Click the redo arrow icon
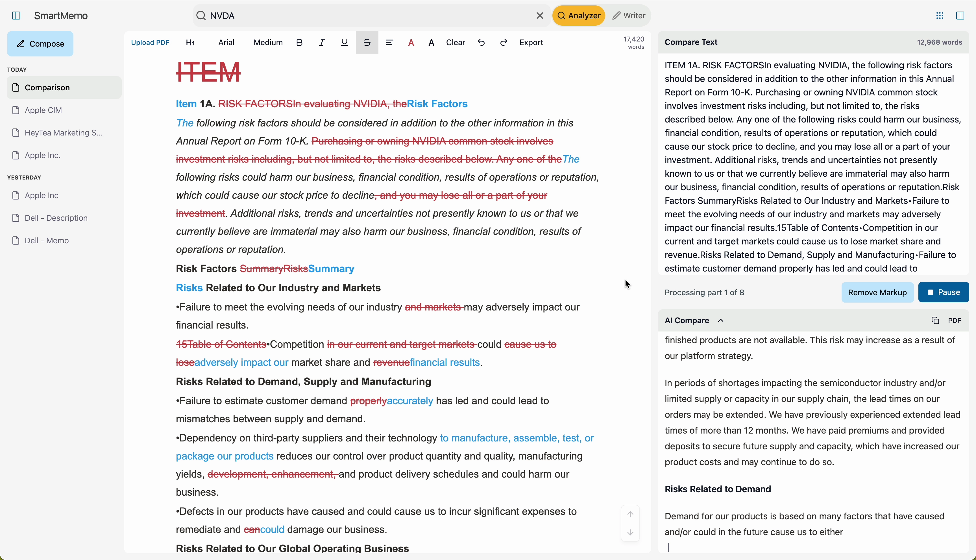 (x=504, y=43)
